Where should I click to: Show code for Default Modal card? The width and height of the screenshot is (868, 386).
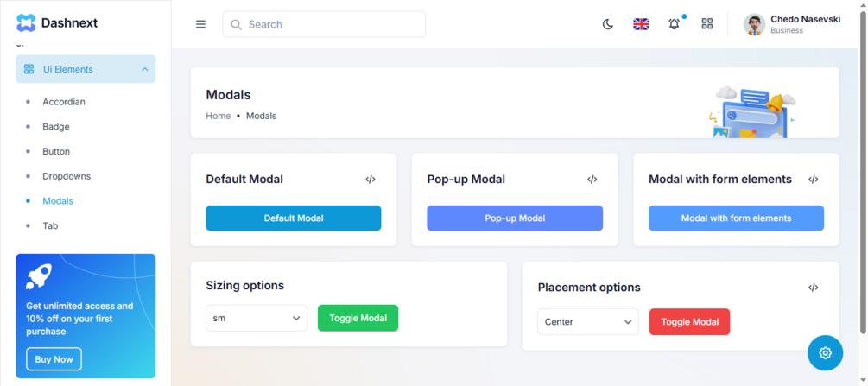tap(371, 180)
